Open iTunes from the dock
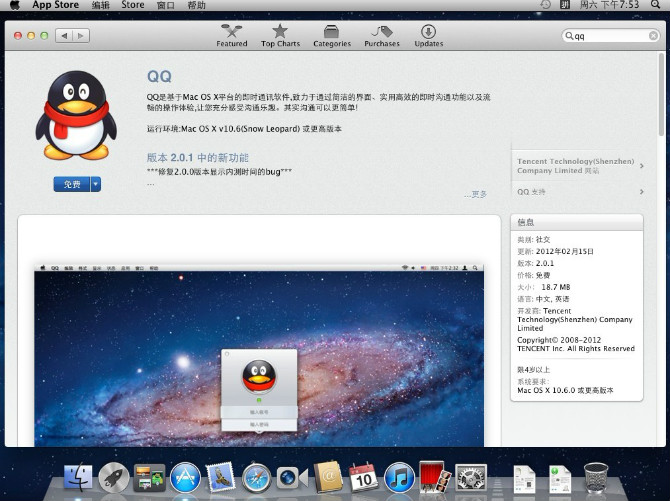The width and height of the screenshot is (670, 501). tap(399, 478)
